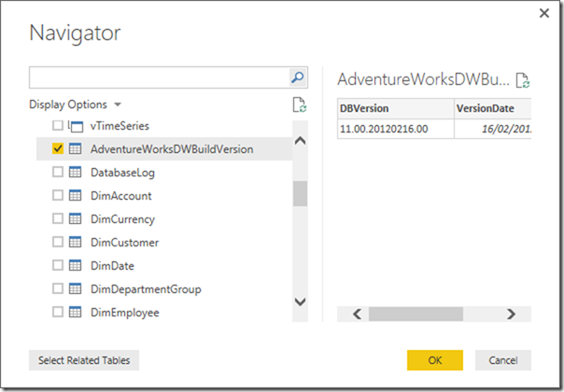Select the DimCustomer table name
Image resolution: width=564 pixels, height=392 pixels.
(x=124, y=243)
